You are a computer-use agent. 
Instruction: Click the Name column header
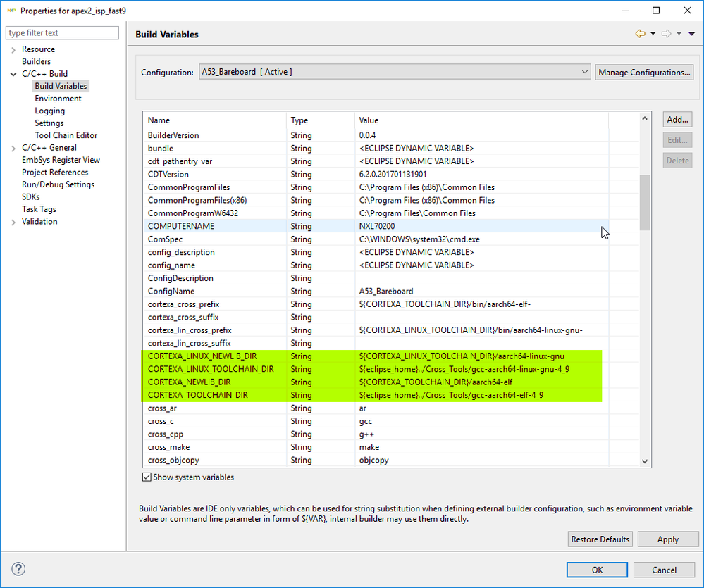[x=215, y=120]
